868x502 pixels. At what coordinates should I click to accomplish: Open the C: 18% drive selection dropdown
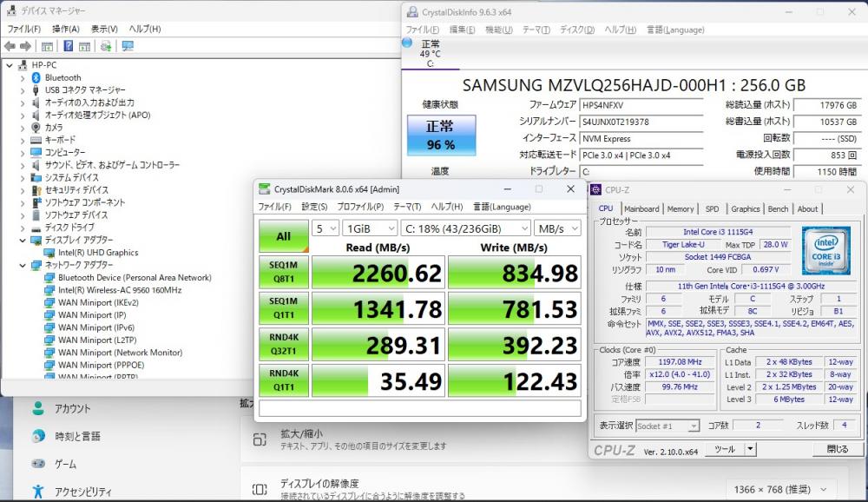click(x=465, y=228)
